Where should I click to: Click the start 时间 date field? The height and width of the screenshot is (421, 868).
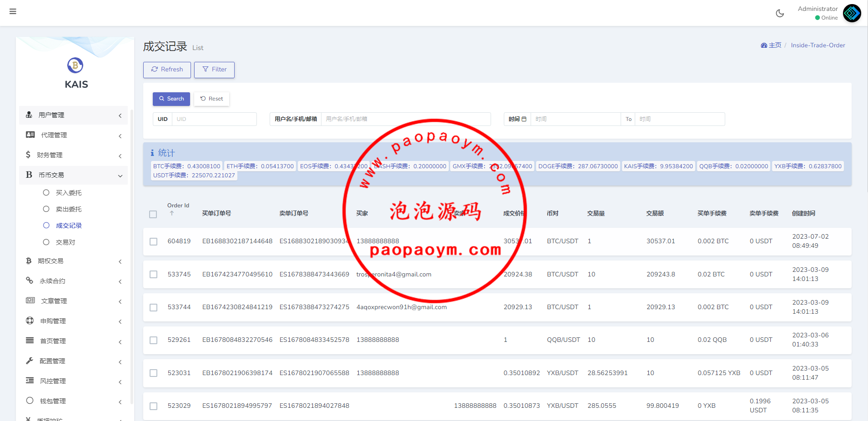(576, 119)
